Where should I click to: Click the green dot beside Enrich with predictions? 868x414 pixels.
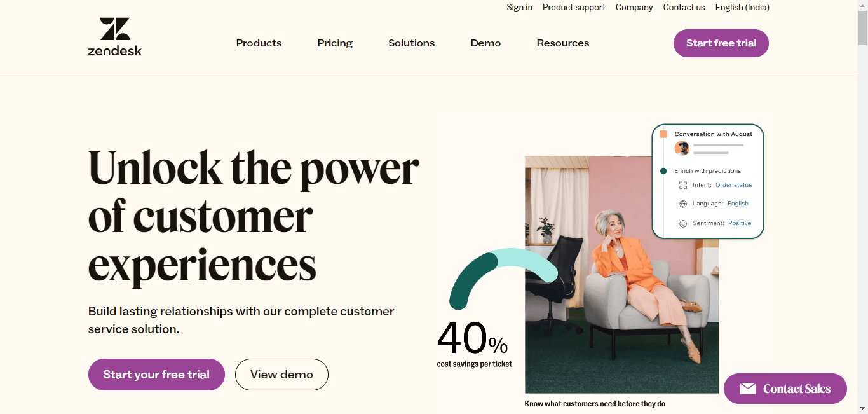pos(663,170)
